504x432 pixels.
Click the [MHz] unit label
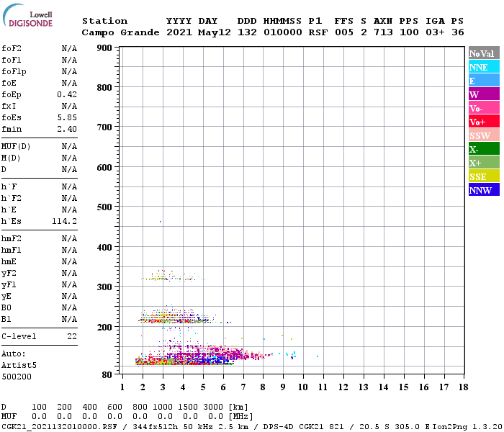pos(241,417)
